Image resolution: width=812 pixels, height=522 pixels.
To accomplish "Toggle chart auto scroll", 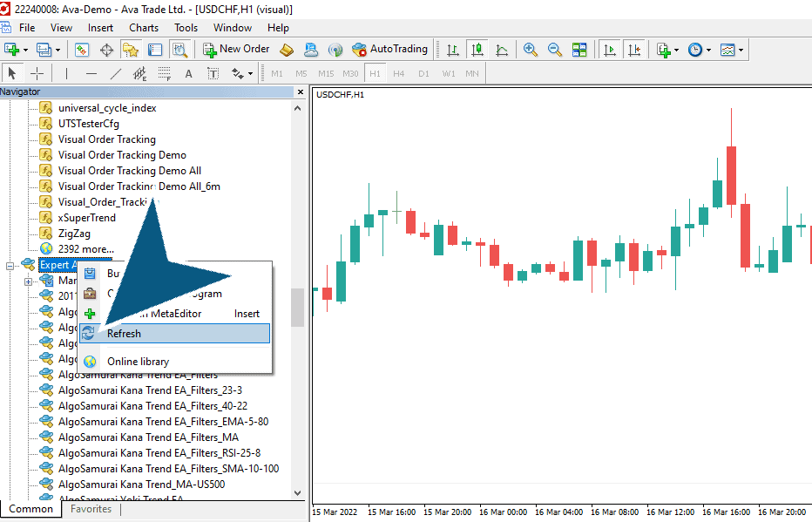I will click(610, 50).
